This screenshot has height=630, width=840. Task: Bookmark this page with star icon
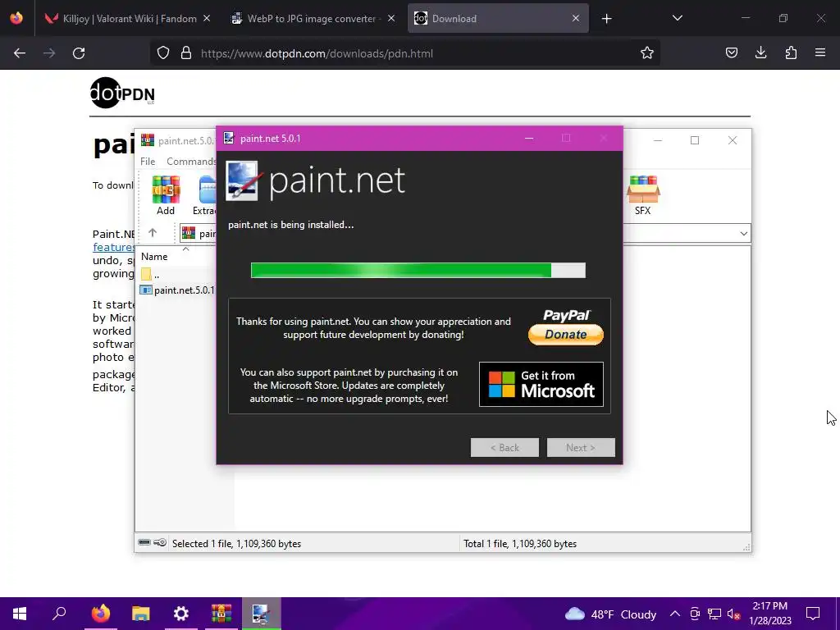[647, 52]
